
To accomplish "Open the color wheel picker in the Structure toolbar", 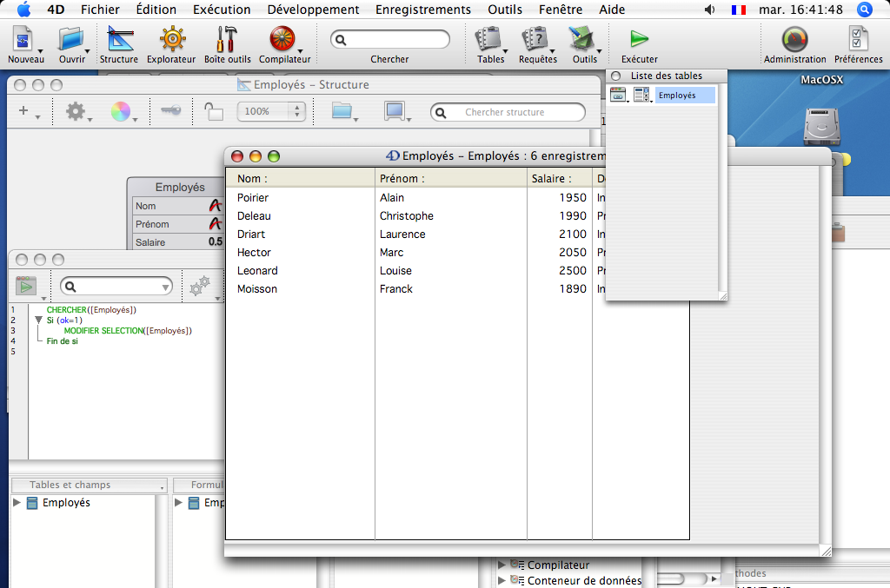I will click(x=120, y=111).
